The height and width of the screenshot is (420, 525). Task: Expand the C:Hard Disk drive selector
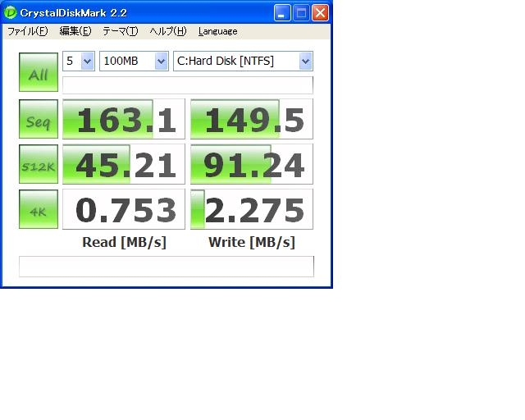(x=243, y=61)
